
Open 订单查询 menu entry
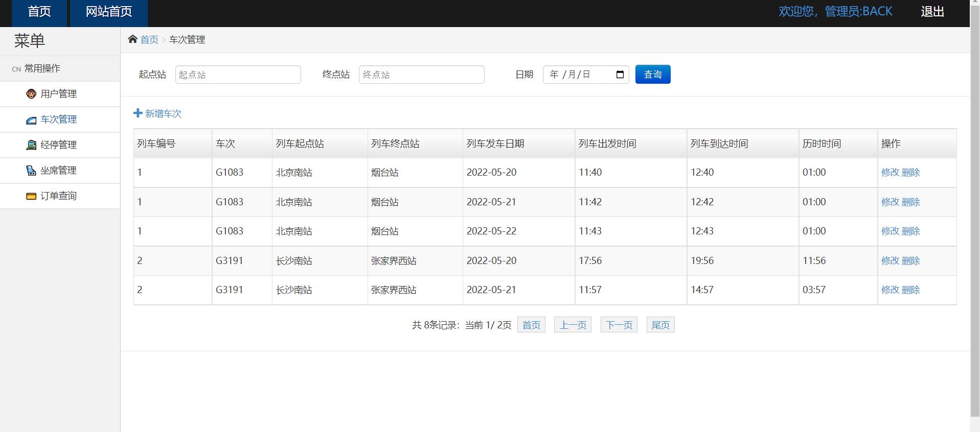[60, 196]
